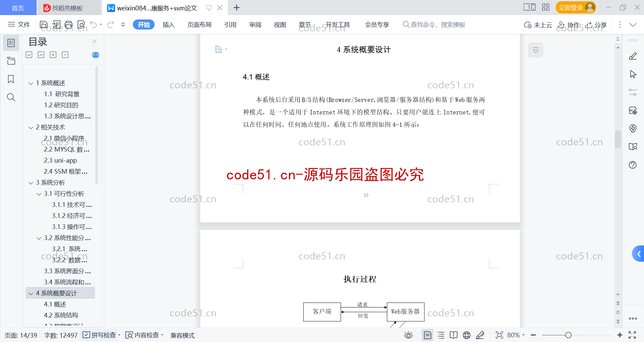Viewport: 644px width, 342px height.
Task: Click the export to PDF icon
Action: (x=56, y=24)
